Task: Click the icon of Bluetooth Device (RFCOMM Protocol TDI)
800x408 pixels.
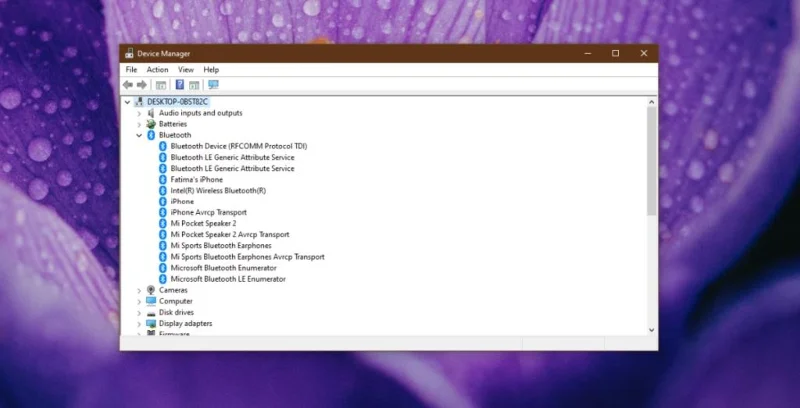Action: (x=163, y=146)
